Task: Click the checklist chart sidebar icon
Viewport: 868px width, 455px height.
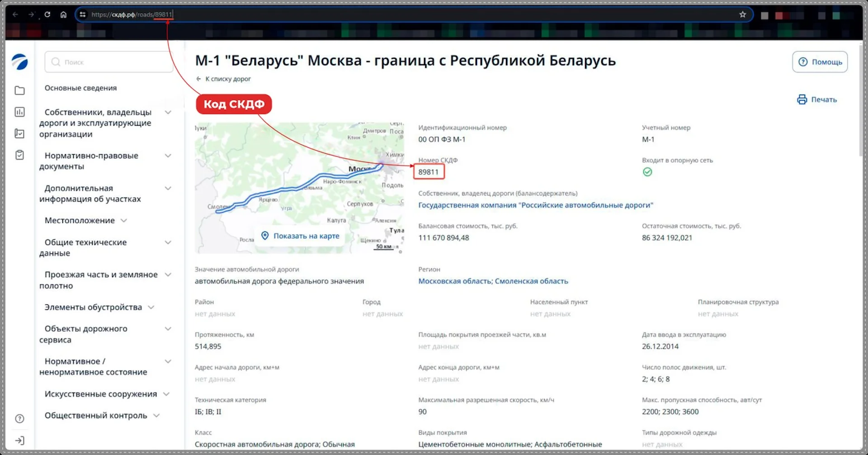Action: 19,133
